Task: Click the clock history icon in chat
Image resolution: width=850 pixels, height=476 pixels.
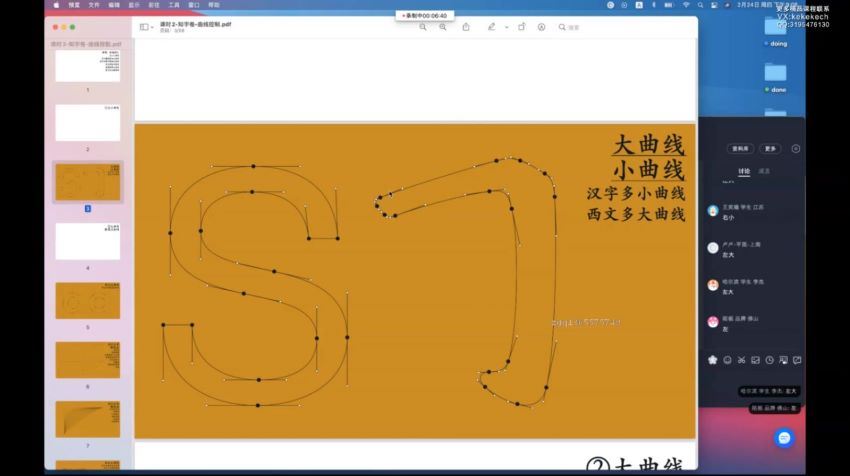Action: pos(769,360)
